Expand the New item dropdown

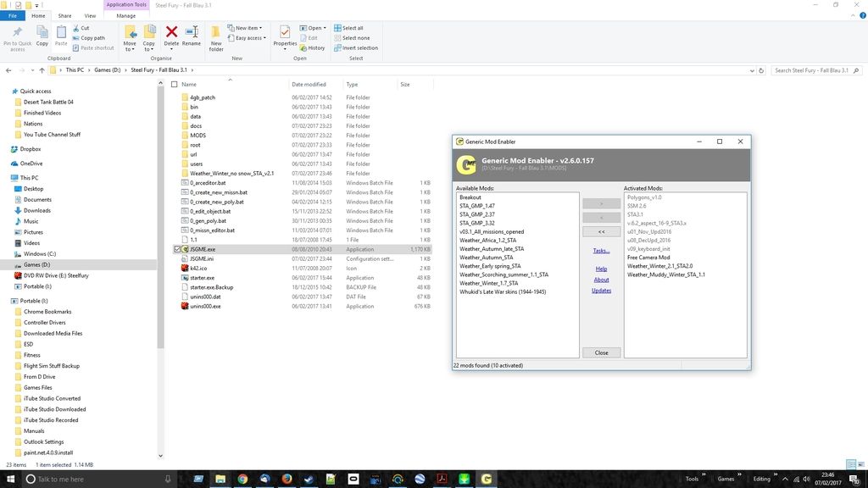pos(245,28)
